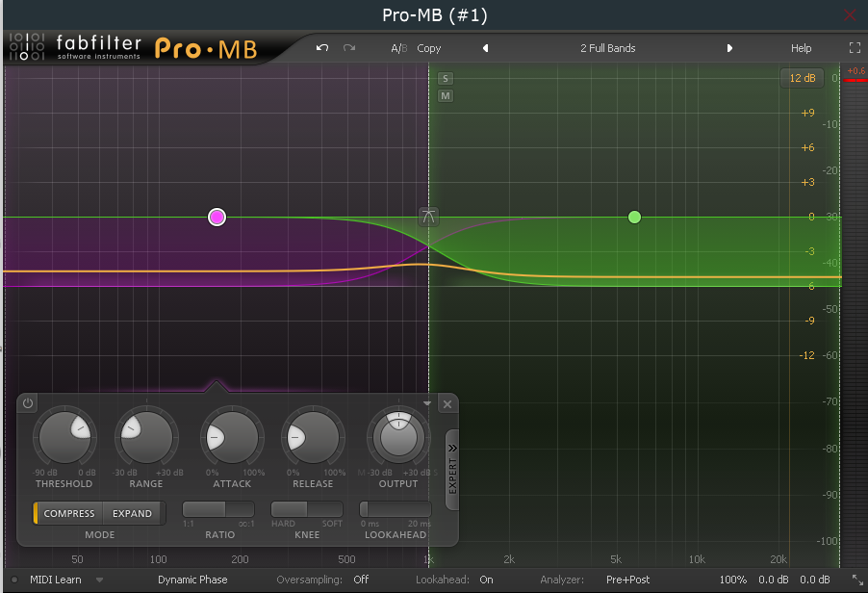Toggle Lookahead On setting in bottom bar

[x=486, y=580]
